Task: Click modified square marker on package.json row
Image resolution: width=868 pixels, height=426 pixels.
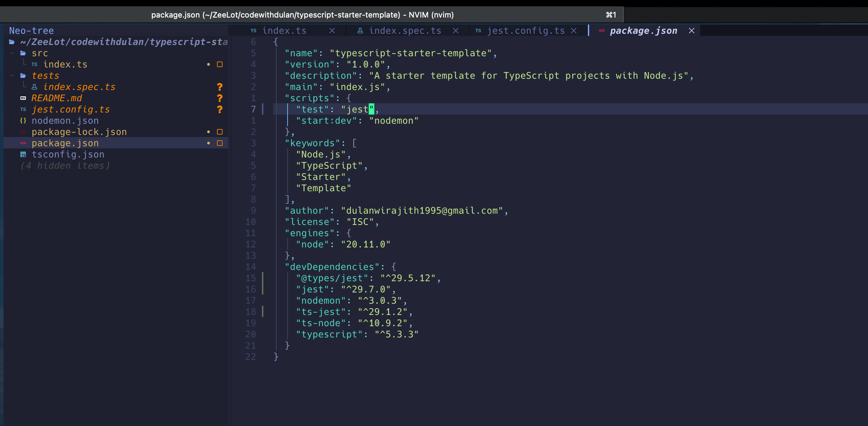Action: (x=220, y=143)
